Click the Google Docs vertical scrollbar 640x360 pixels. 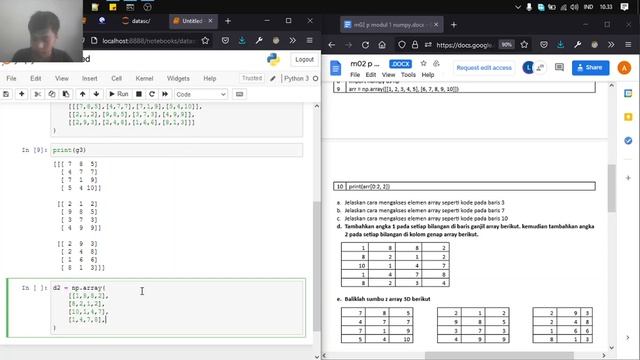tap(611, 188)
